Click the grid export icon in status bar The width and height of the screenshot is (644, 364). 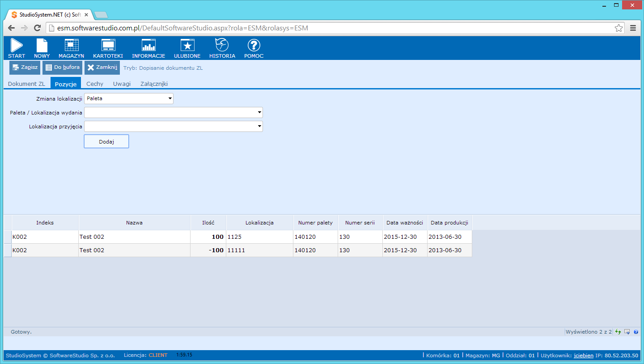pos(627,332)
